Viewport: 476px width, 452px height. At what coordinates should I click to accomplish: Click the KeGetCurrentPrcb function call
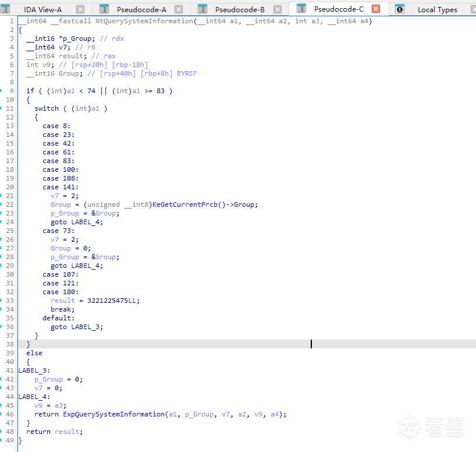(x=185, y=204)
